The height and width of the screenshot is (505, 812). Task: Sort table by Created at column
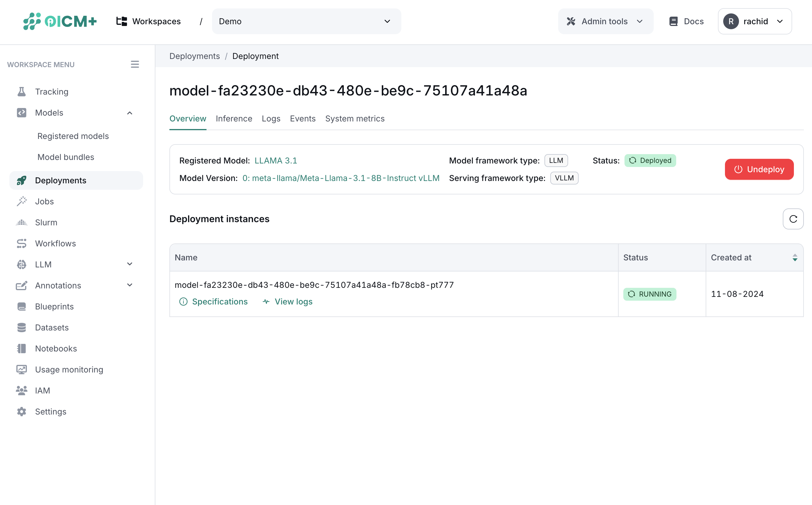pyautogui.click(x=795, y=257)
